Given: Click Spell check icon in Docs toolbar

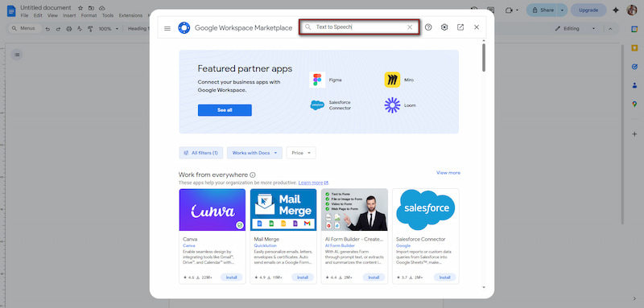Looking at the screenshot, I should tap(79, 29).
